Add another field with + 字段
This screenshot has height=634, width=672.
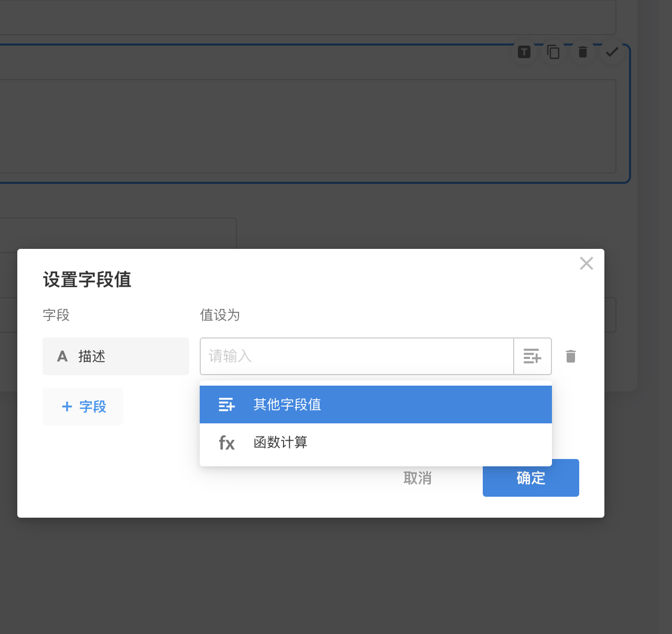tap(83, 407)
